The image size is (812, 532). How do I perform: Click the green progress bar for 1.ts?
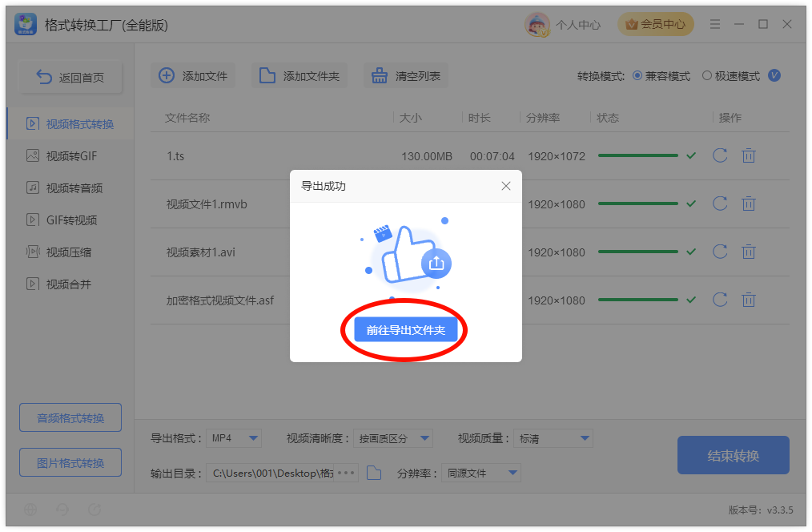638,155
